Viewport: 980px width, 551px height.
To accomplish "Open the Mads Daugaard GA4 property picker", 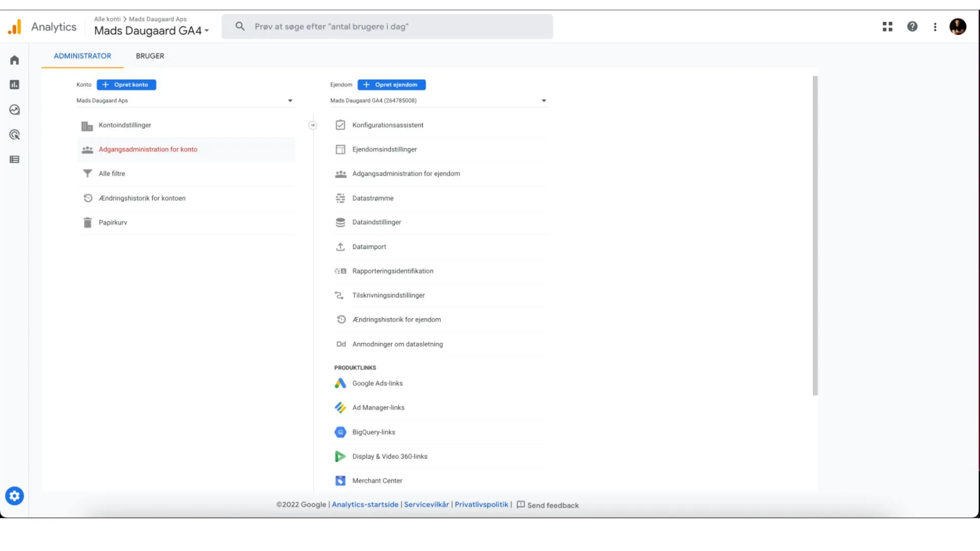I will (152, 31).
